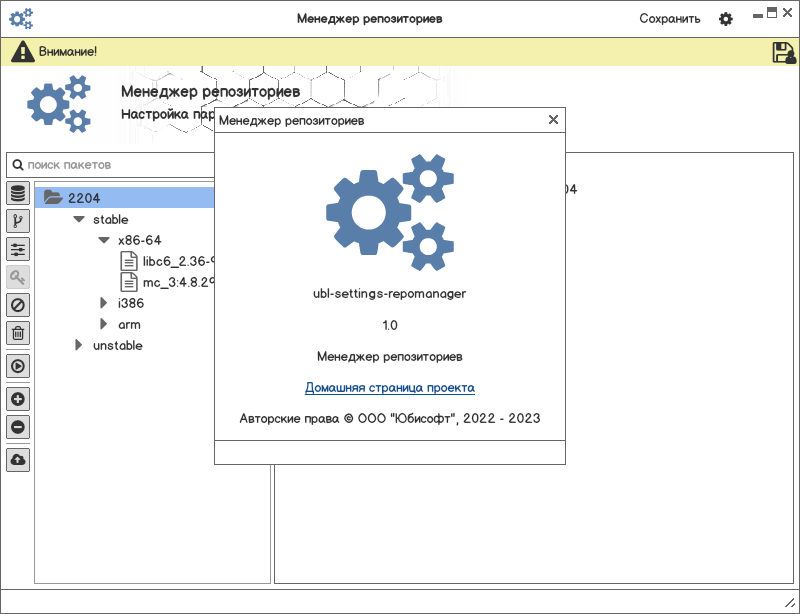800x614 pixels.
Task: Click the window resize grip
Action: click(x=789, y=601)
